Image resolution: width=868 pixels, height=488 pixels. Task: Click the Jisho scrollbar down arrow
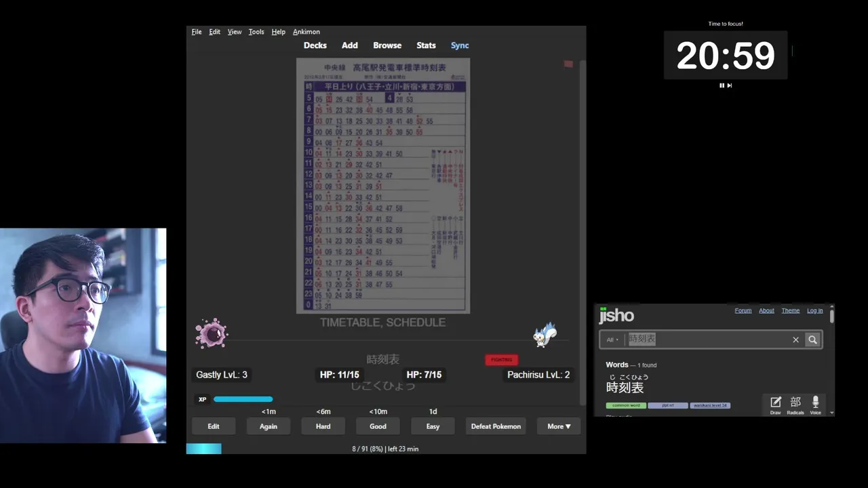832,413
